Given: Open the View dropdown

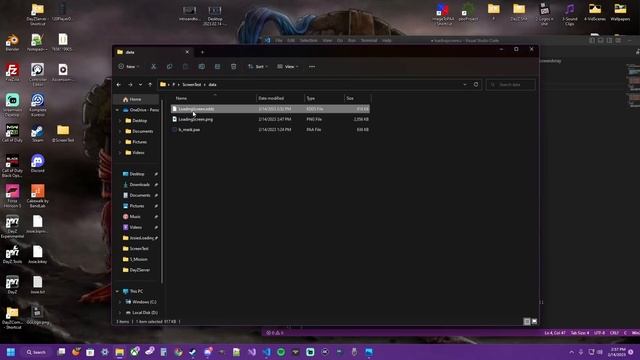Looking at the screenshot, I should [288, 67].
